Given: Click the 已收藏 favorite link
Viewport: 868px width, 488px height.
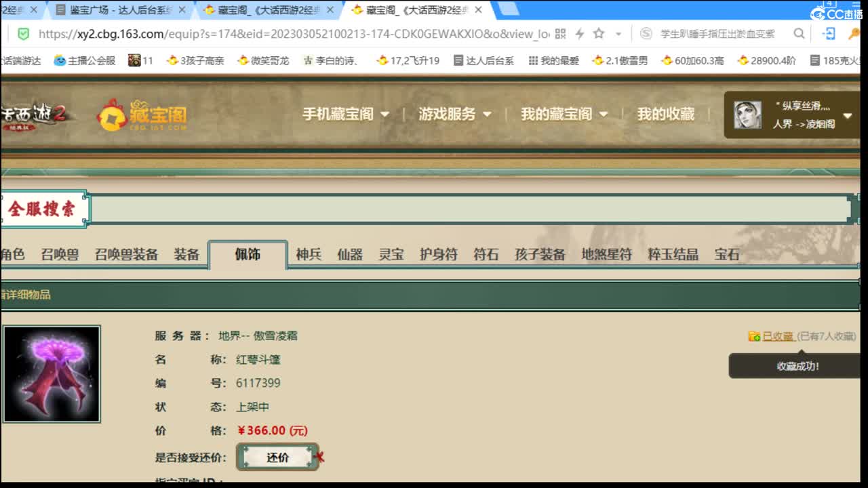Looking at the screenshot, I should (778, 336).
